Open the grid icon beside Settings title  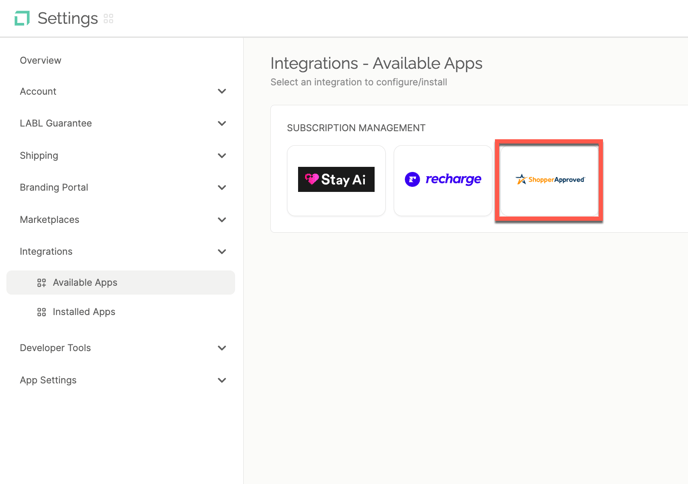pos(108,18)
